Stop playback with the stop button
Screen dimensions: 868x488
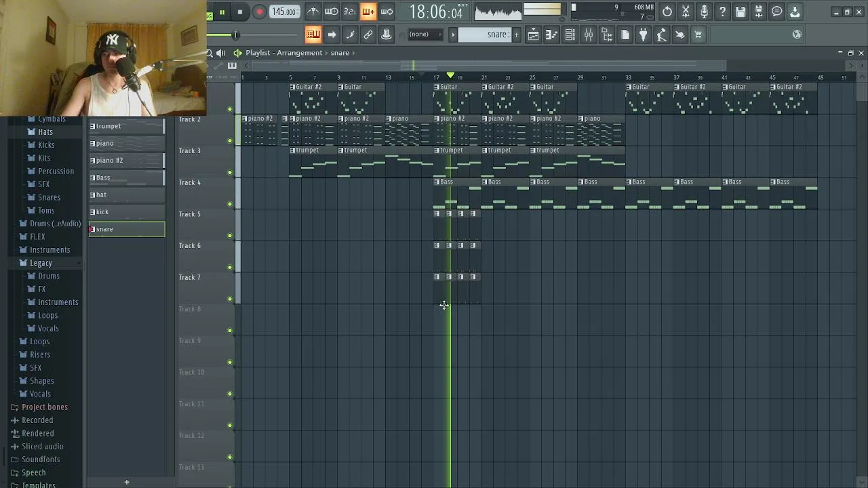click(x=240, y=12)
